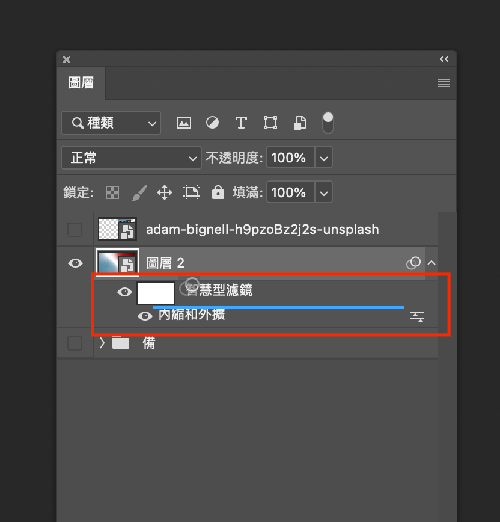Click the 智慧型濾鏡 label
This screenshot has height=522, width=500.
click(x=219, y=290)
